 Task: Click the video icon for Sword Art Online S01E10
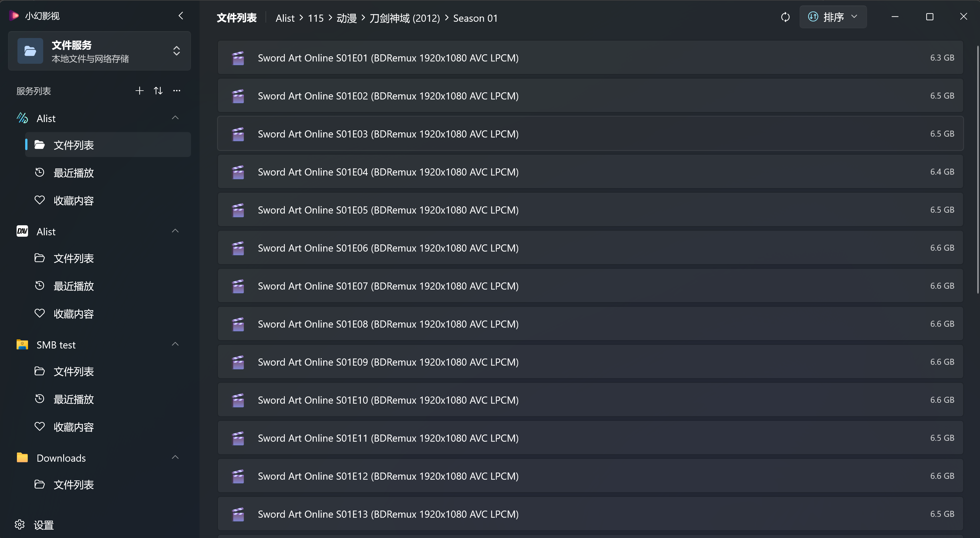coord(238,400)
